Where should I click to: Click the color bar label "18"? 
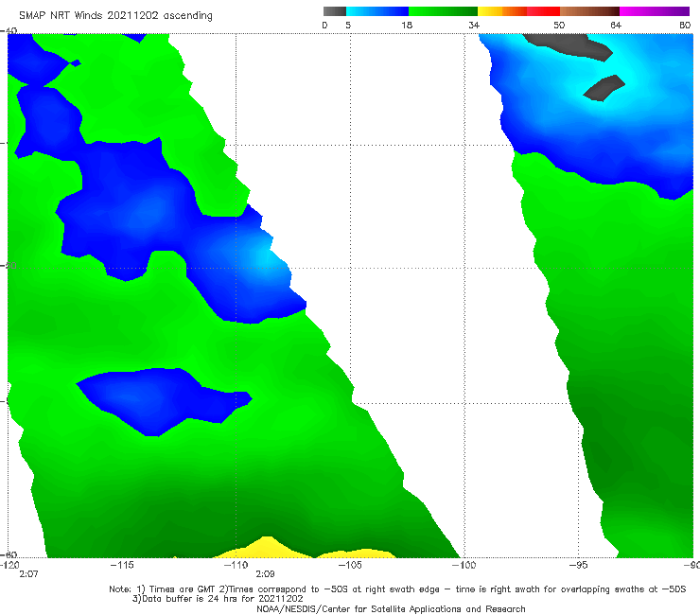(x=407, y=26)
